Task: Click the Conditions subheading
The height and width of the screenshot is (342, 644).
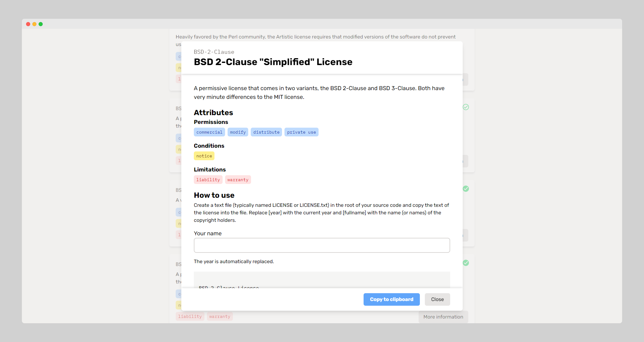Action: (x=209, y=146)
